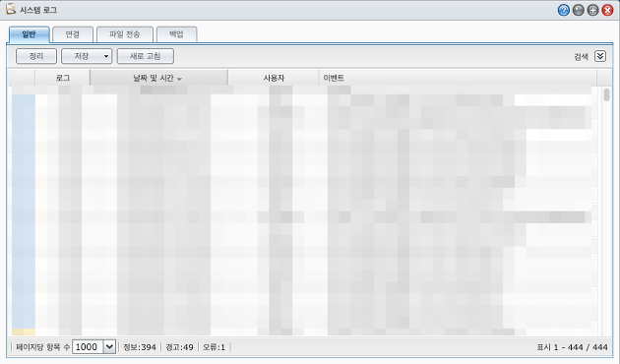Click the 정리 button
Screen dimensions: 620x364
click(36, 56)
